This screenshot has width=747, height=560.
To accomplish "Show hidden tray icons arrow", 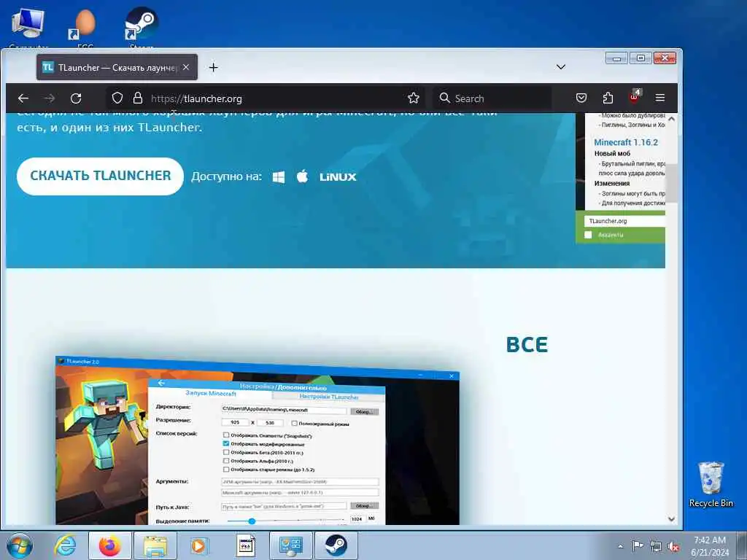I will click(x=620, y=546).
